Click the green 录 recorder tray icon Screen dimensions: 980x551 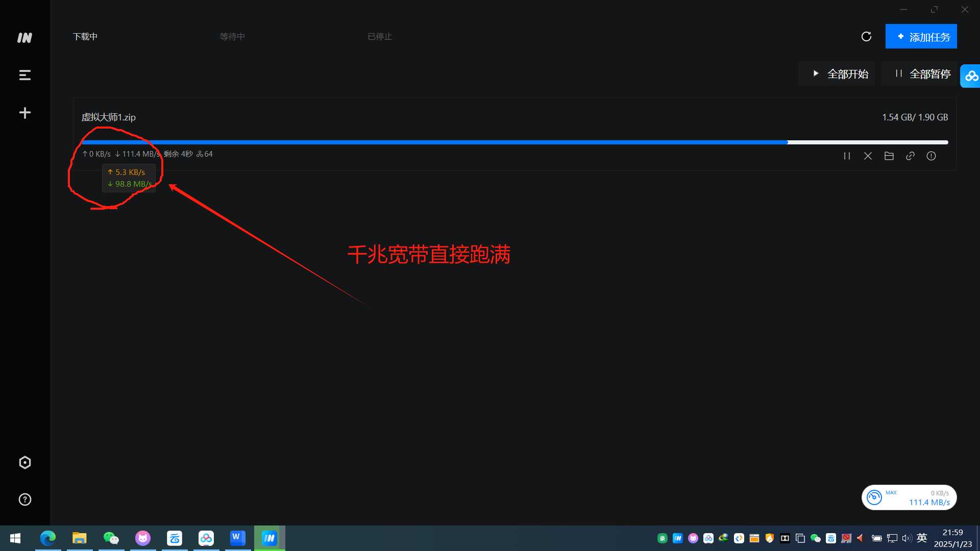click(x=663, y=538)
